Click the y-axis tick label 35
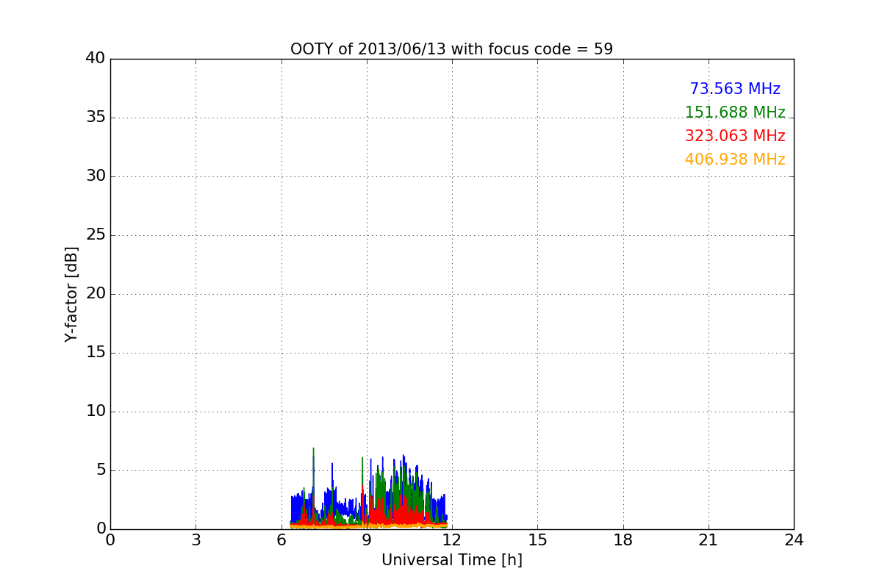 pos(96,118)
